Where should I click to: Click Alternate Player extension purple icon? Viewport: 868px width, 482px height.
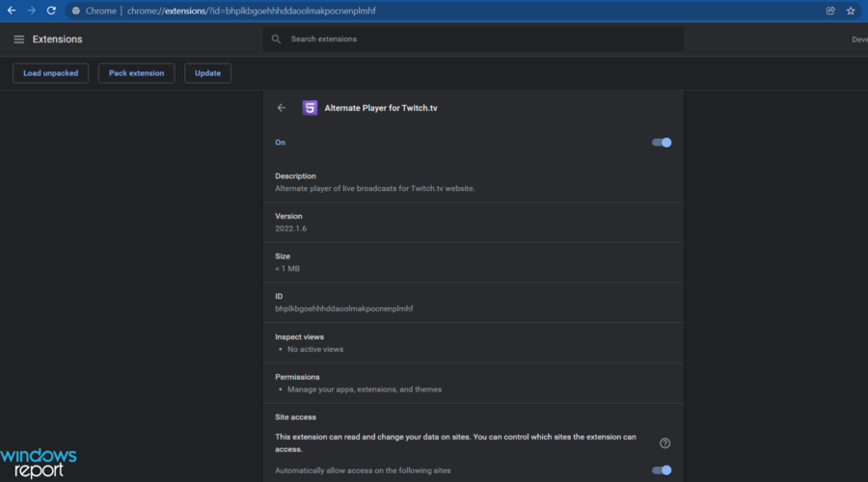click(x=310, y=108)
